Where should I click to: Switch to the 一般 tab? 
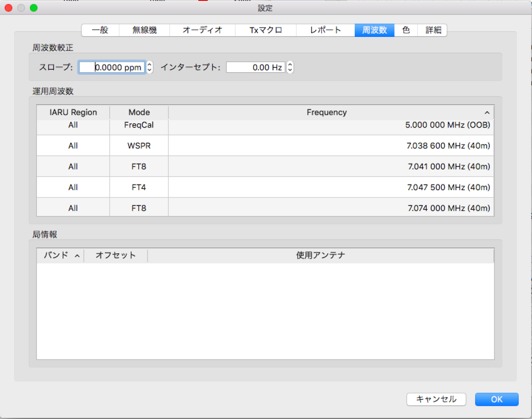100,30
